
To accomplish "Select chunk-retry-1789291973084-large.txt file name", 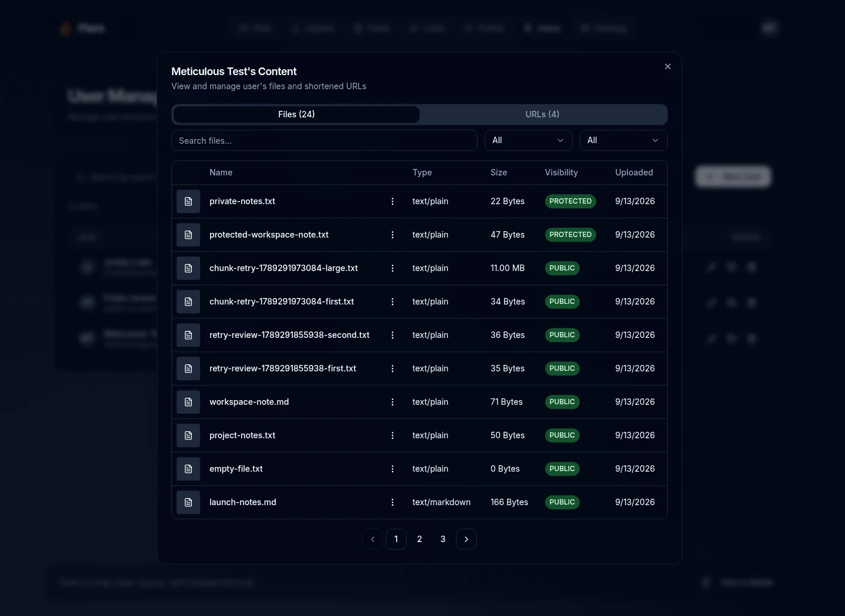I will pos(283,268).
